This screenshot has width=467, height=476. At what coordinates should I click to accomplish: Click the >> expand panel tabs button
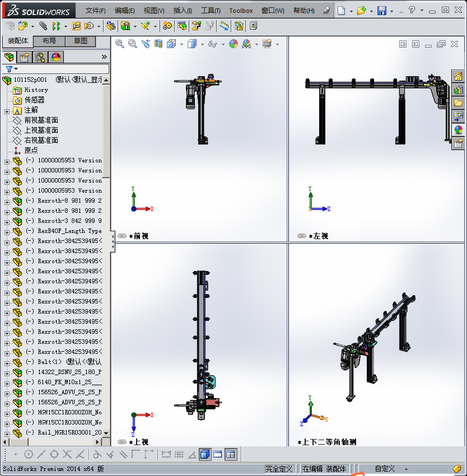[x=104, y=57]
